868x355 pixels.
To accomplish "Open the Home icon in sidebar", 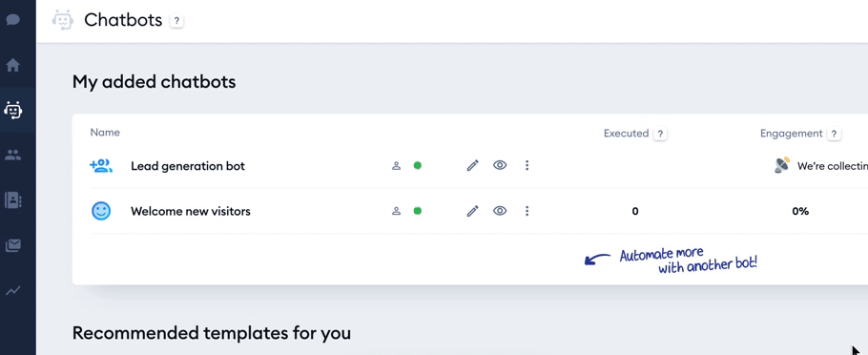I will 12,65.
